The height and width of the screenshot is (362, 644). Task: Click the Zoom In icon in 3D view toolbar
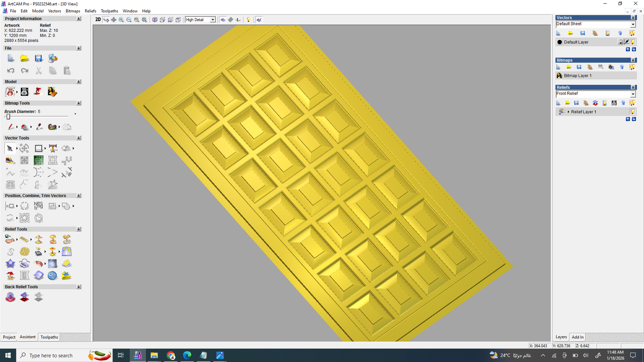pos(121,20)
